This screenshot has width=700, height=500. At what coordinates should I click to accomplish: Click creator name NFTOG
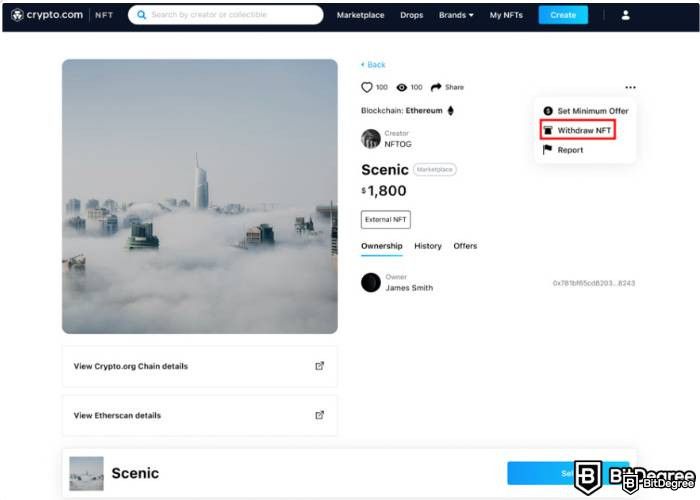[398, 144]
